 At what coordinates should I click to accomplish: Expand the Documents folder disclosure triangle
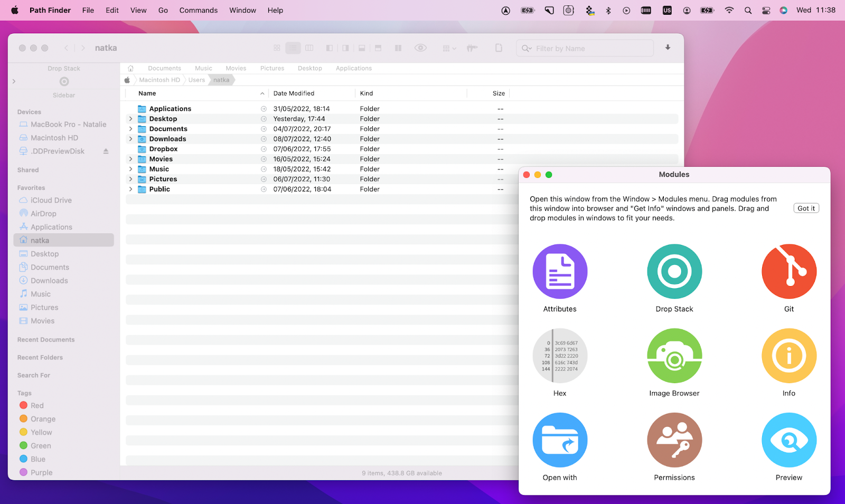coord(130,128)
